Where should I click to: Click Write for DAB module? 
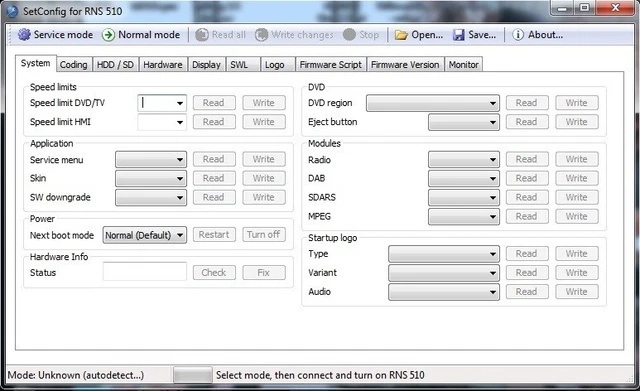577,178
